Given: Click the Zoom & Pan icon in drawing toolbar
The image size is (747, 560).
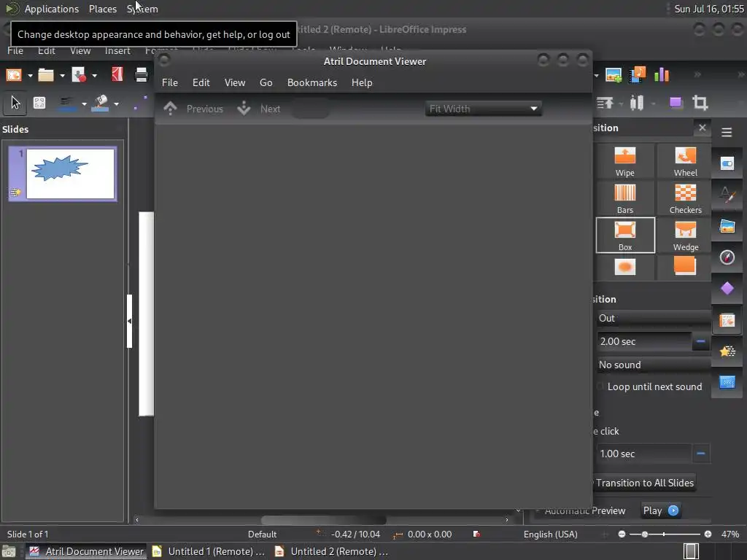Looking at the screenshot, I should [39, 103].
